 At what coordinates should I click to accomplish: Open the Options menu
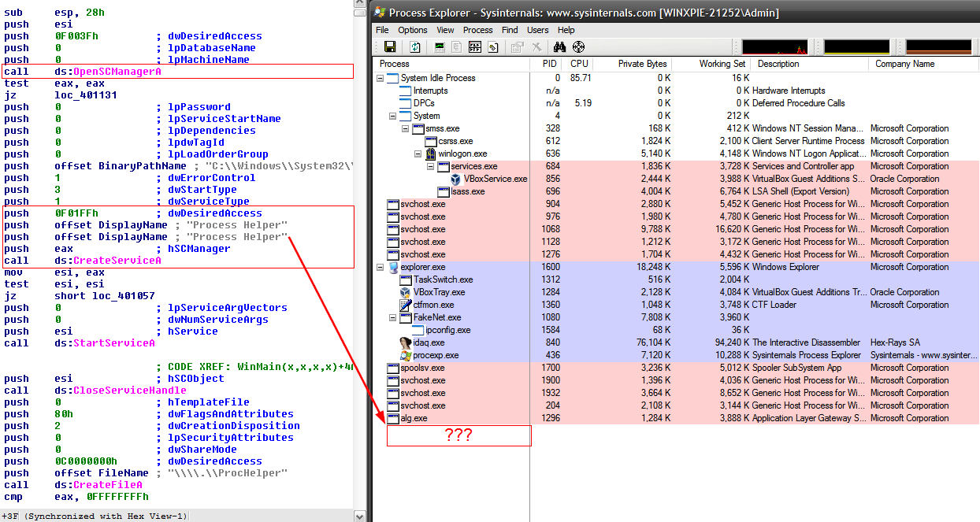click(412, 30)
